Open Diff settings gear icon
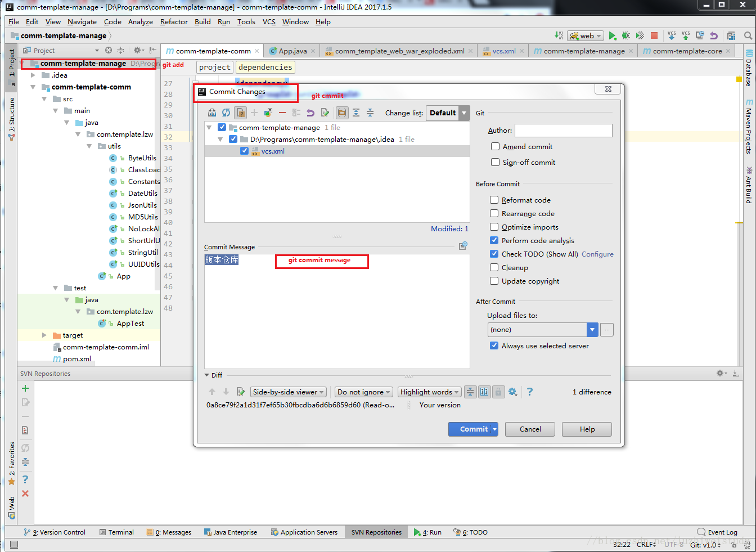756x552 pixels. (x=512, y=392)
